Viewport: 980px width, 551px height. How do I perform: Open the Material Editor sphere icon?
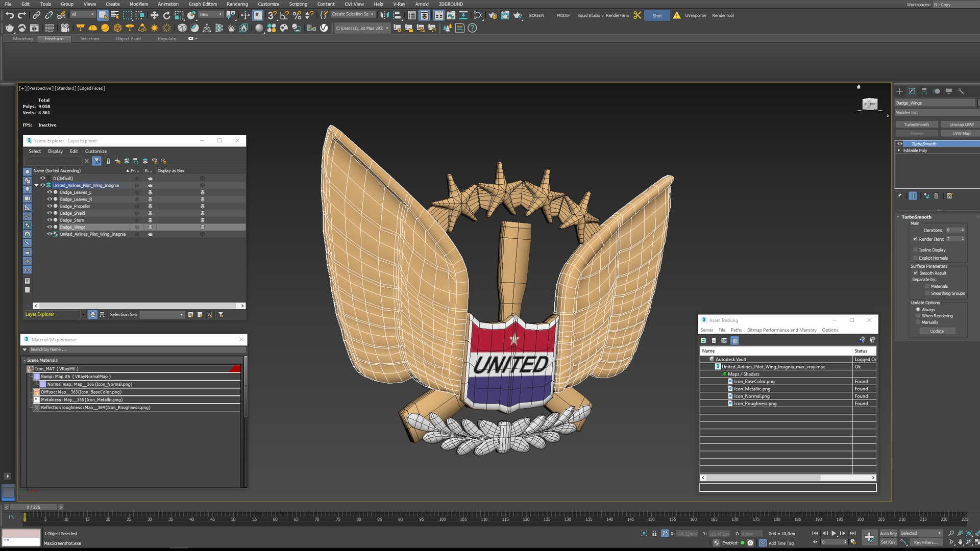[x=259, y=28]
